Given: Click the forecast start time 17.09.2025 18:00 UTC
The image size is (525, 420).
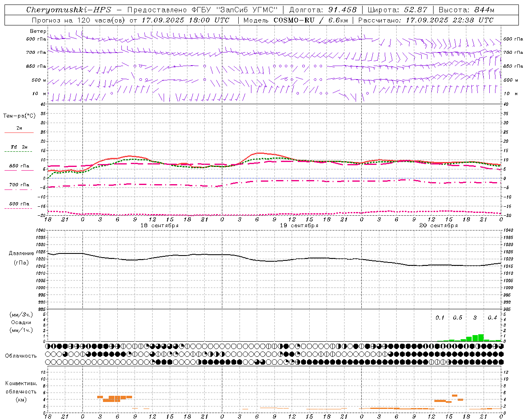Looking at the screenshot, I should [185, 20].
